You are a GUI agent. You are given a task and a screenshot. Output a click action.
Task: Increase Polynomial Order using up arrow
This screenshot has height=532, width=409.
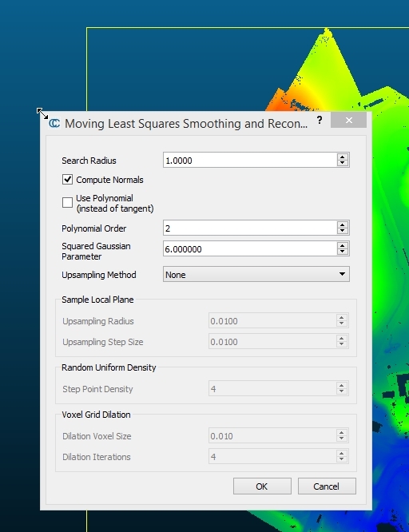(x=342, y=224)
